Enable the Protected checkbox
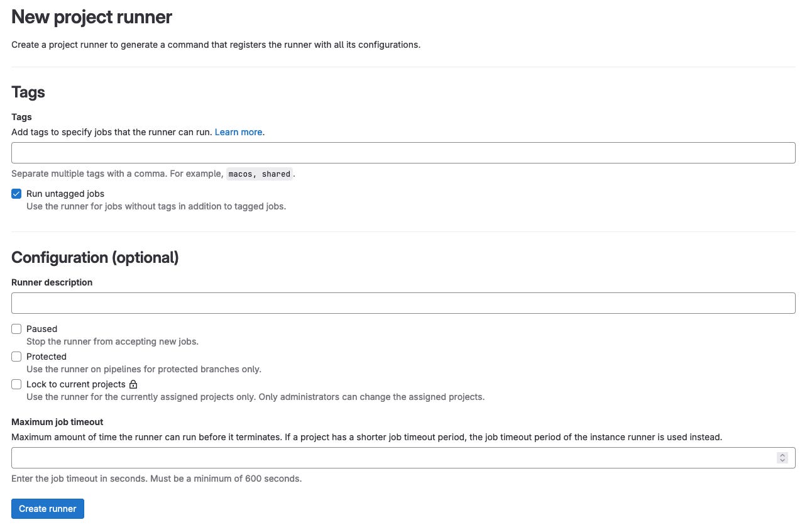The width and height of the screenshot is (812, 532). click(x=16, y=357)
